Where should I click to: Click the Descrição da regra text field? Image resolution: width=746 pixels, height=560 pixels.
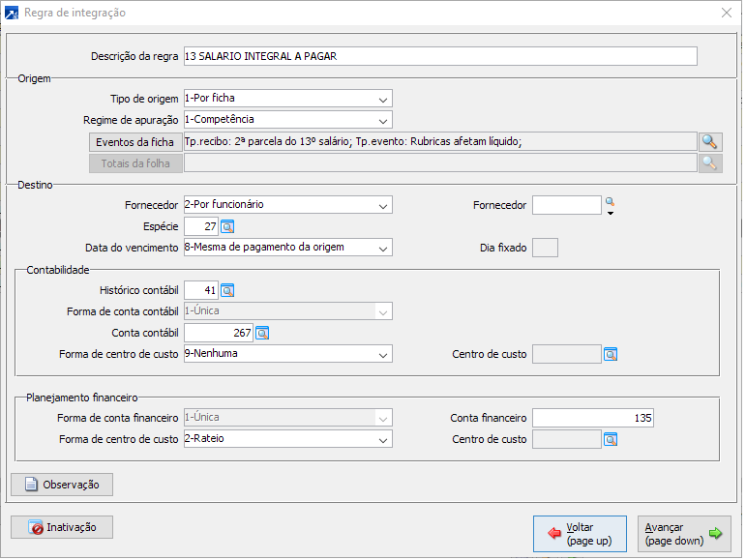(x=439, y=56)
